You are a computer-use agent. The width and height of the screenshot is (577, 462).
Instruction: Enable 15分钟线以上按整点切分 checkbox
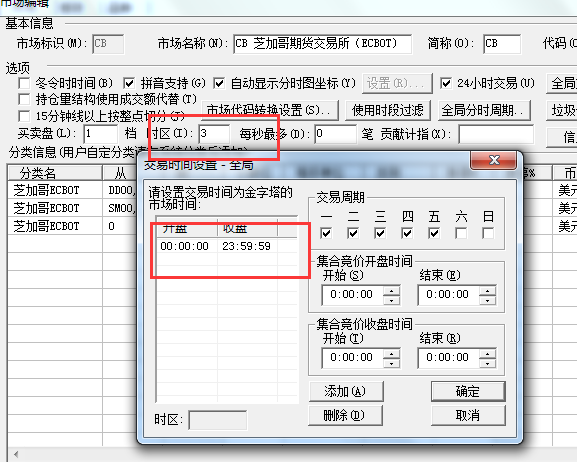click(x=24, y=116)
